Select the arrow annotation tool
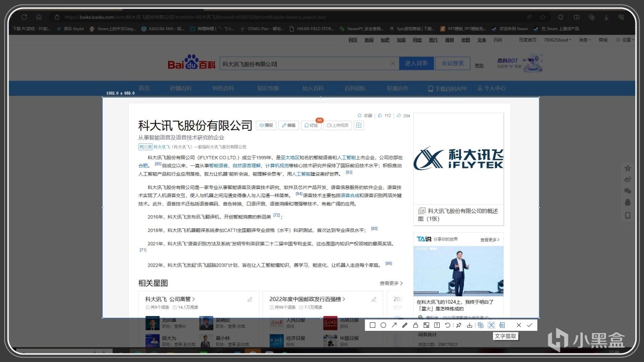Viewport: 644px width, 362px height. point(394,325)
